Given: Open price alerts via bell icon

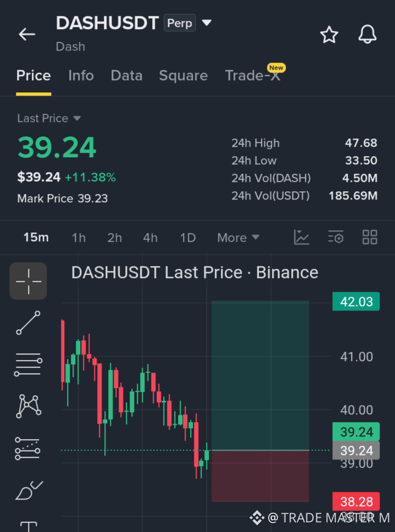Looking at the screenshot, I should (x=368, y=35).
